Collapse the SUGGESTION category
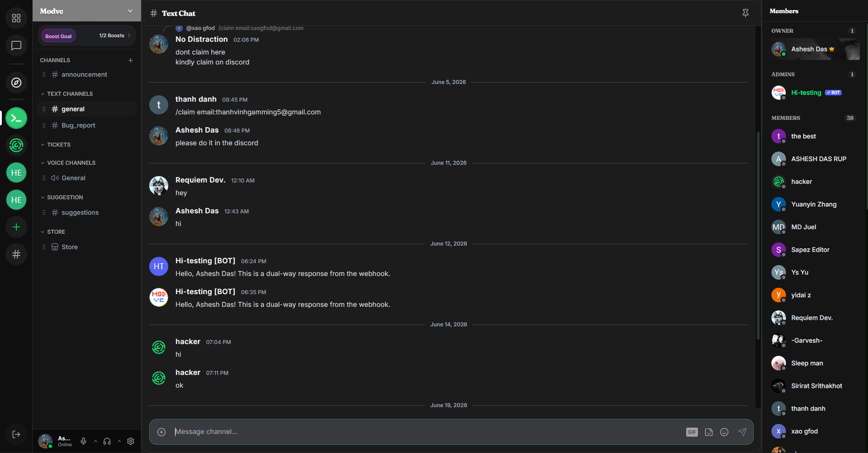 pos(62,197)
